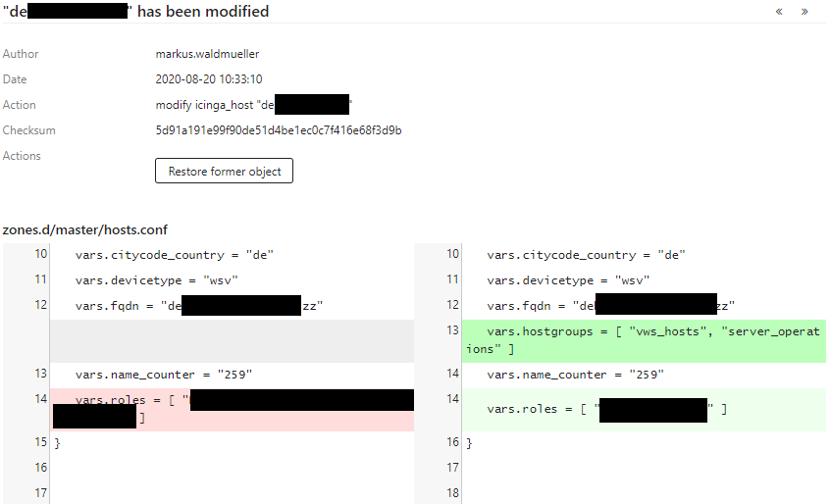Click the Action field label
This screenshot has width=830, height=504.
[x=19, y=105]
